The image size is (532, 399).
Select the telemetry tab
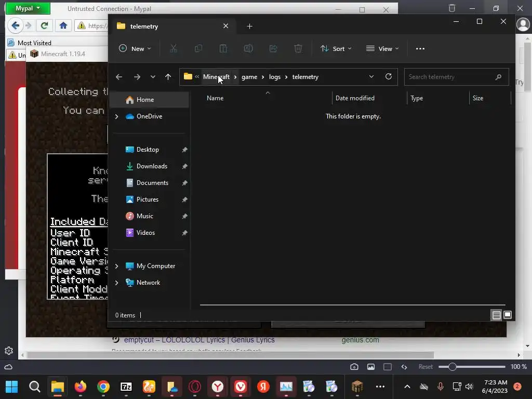pos(173,26)
